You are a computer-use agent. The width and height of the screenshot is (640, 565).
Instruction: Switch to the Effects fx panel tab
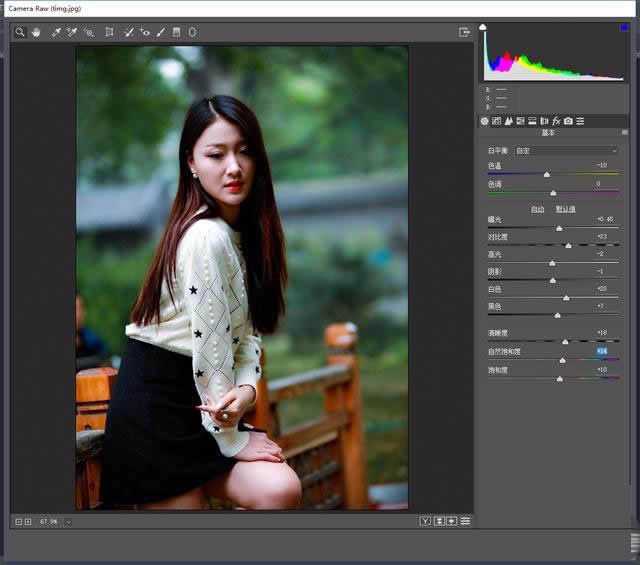point(556,121)
